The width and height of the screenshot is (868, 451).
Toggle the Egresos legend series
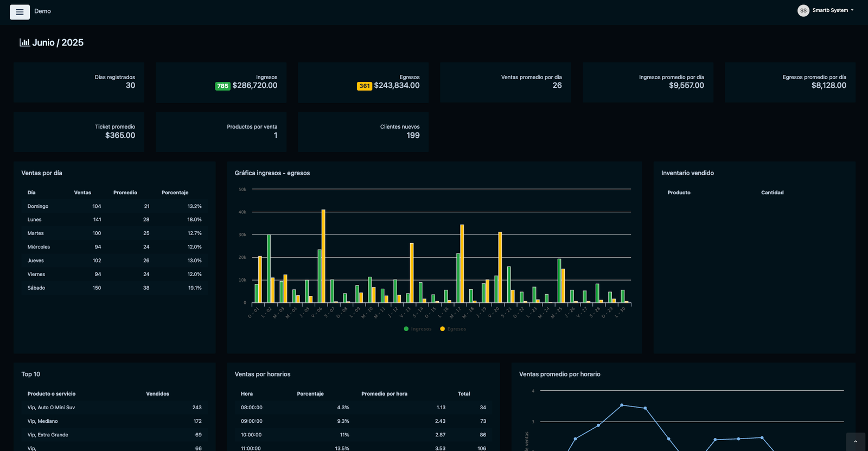coord(453,329)
